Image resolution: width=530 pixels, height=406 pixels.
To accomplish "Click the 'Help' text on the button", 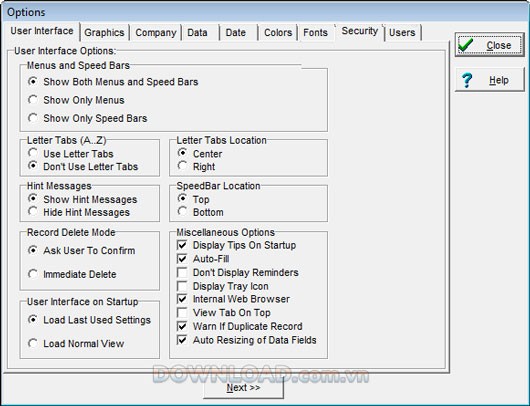I will click(499, 80).
